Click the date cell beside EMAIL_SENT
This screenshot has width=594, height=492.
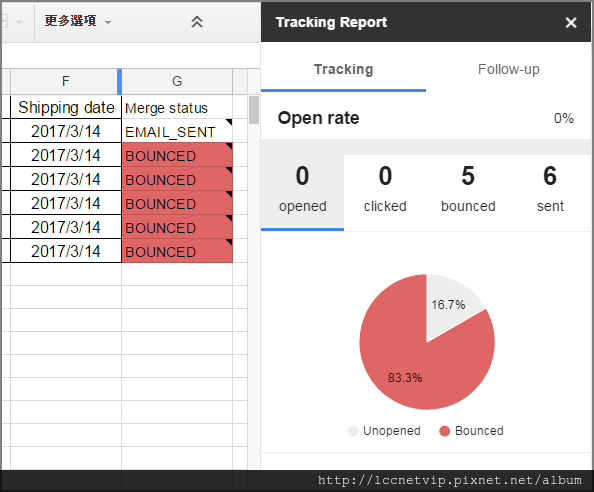(x=66, y=131)
